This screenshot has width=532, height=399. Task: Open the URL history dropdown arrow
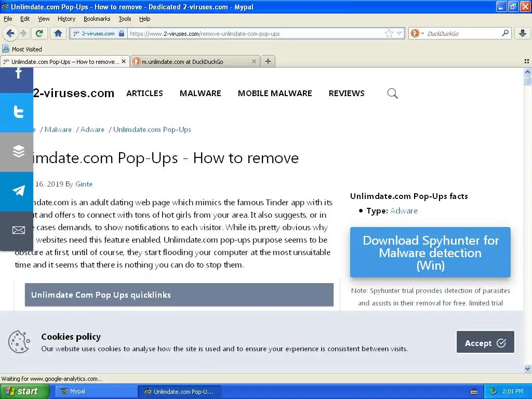400,34
